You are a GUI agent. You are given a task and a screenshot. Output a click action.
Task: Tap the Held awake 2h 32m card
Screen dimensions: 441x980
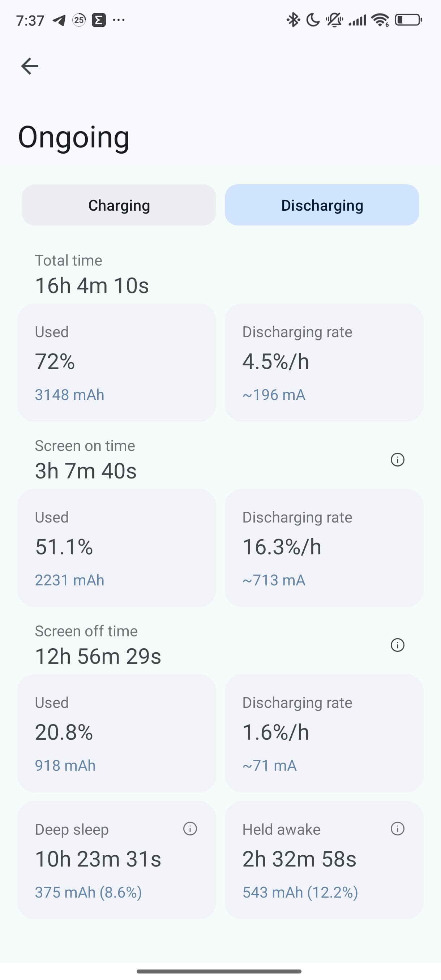point(324,860)
